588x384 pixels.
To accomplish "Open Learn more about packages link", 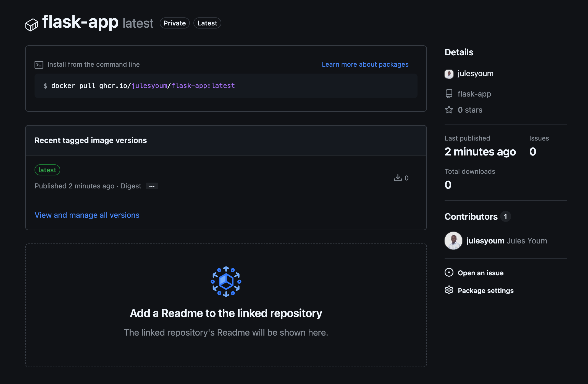I will (365, 64).
